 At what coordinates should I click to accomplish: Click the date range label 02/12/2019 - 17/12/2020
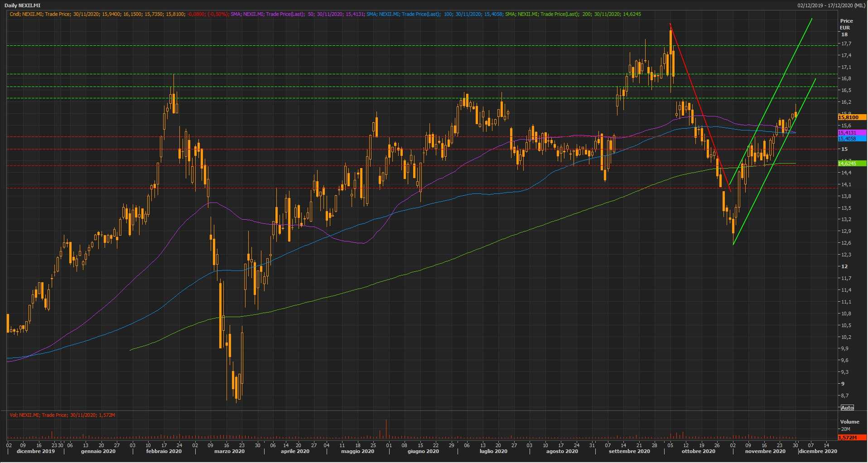click(x=831, y=5)
